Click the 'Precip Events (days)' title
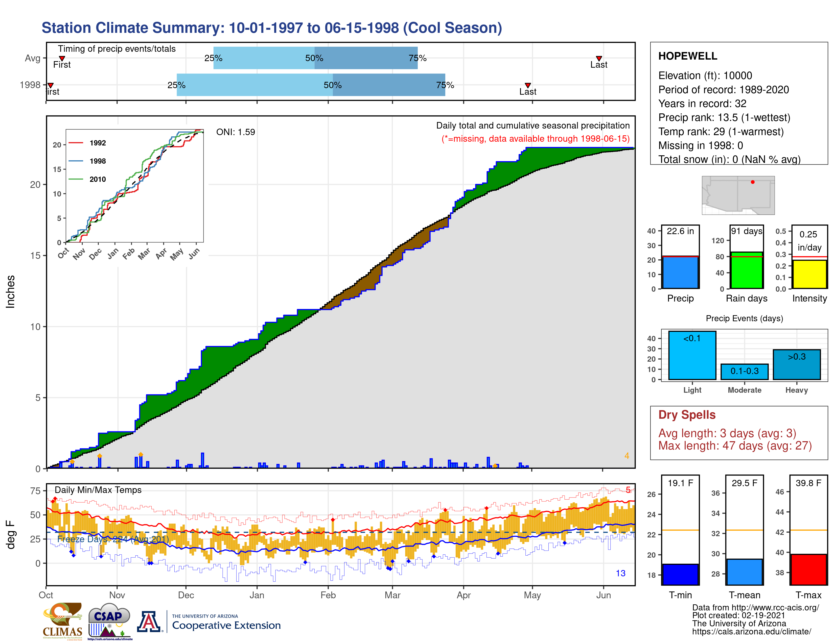The width and height of the screenshot is (834, 644). click(x=744, y=318)
